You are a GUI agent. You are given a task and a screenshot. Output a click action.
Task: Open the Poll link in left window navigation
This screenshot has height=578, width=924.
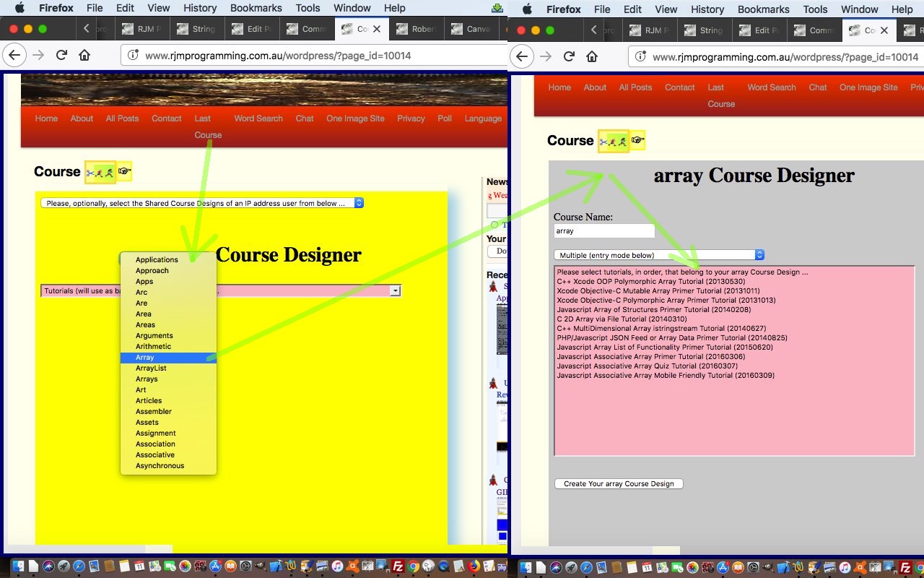coord(445,118)
